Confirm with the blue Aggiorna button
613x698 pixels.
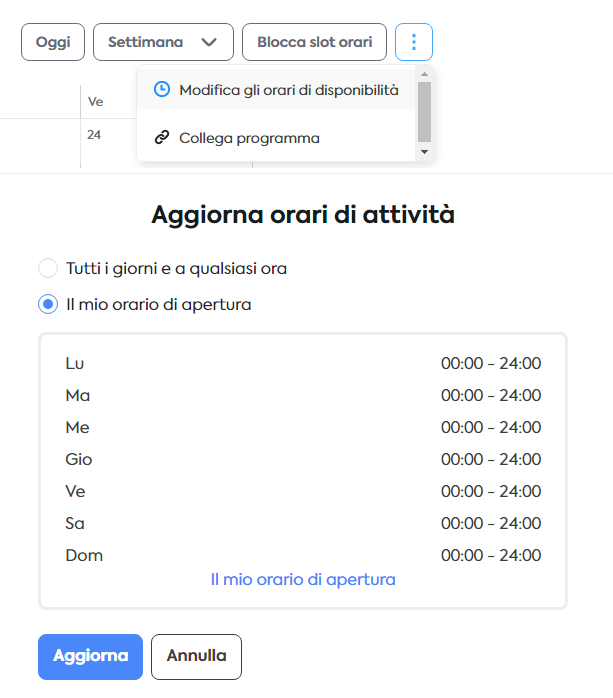[x=90, y=657]
